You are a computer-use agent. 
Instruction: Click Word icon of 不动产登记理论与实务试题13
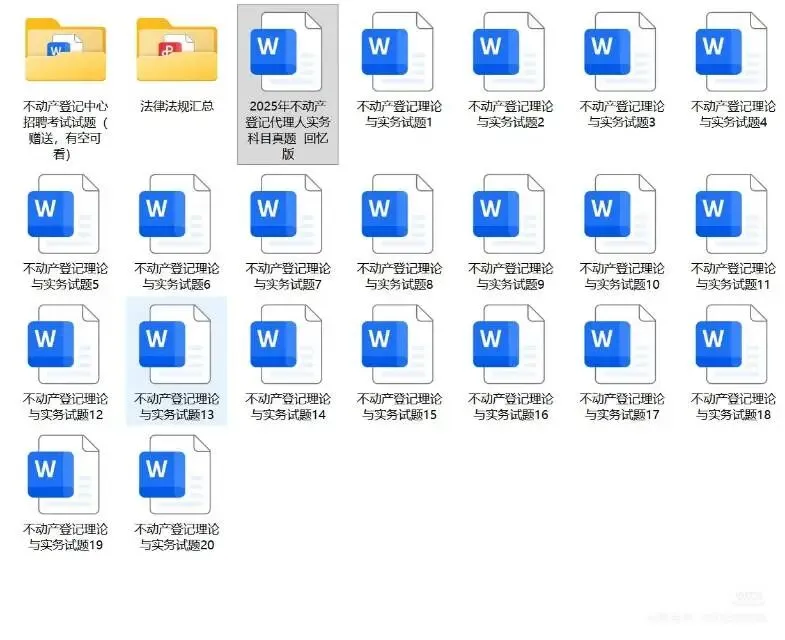click(x=175, y=344)
